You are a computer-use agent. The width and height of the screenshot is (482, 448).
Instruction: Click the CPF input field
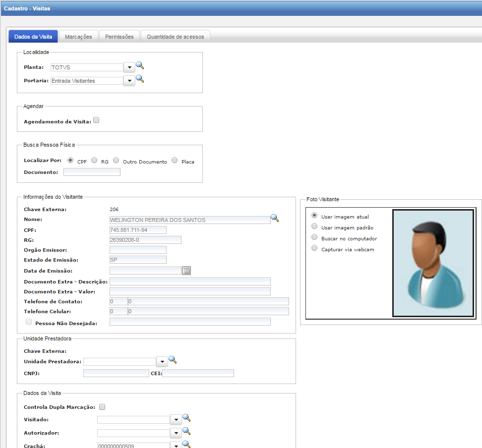138,230
